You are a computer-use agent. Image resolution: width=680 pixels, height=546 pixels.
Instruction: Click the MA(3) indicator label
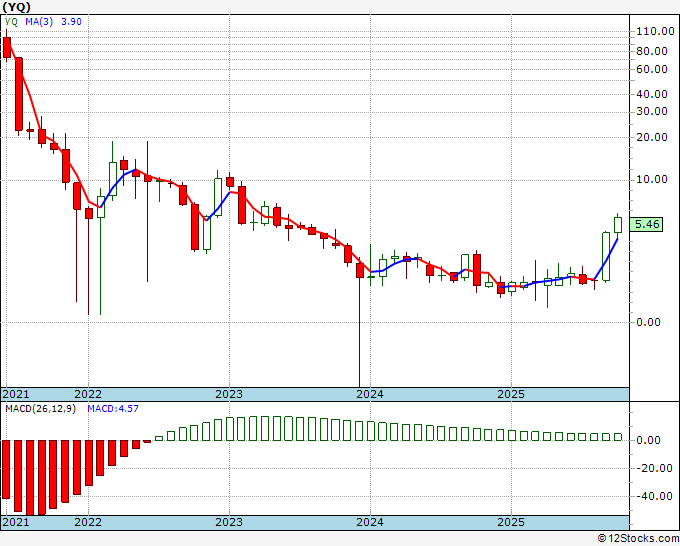[x=39, y=22]
